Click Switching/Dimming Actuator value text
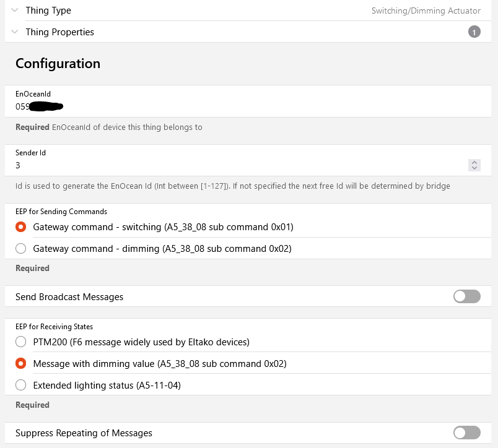 426,11
